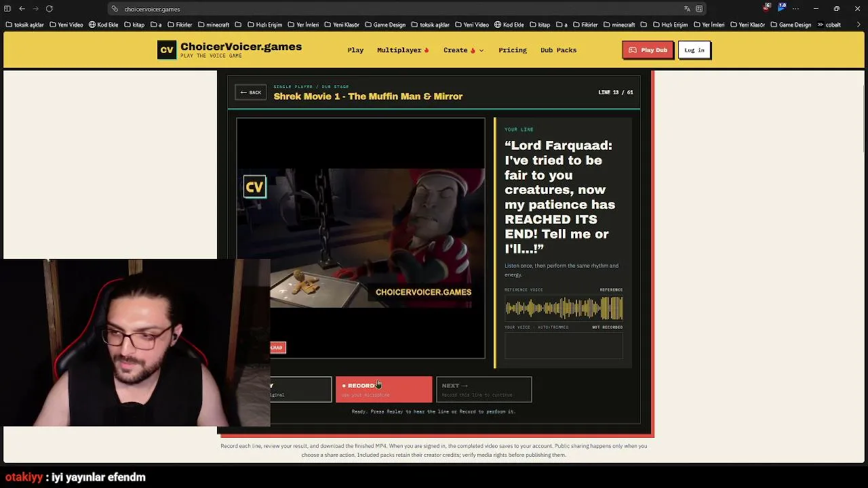Click the Lord Farquaad line text
The width and height of the screenshot is (868, 488).
(x=560, y=197)
